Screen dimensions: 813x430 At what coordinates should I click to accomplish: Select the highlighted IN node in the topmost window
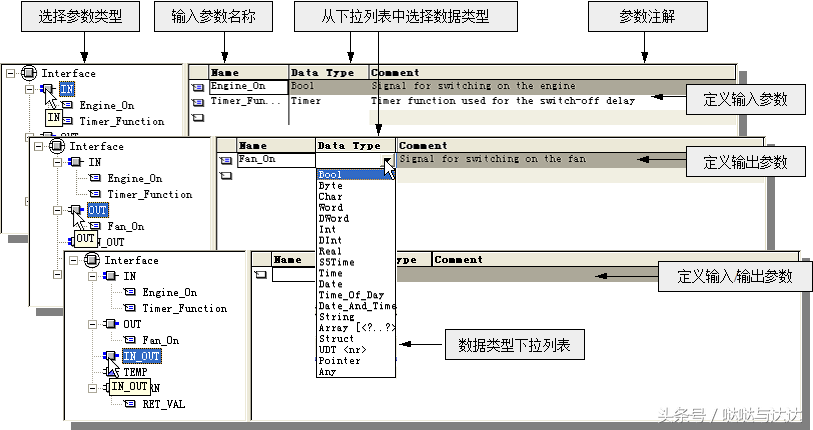[67, 89]
